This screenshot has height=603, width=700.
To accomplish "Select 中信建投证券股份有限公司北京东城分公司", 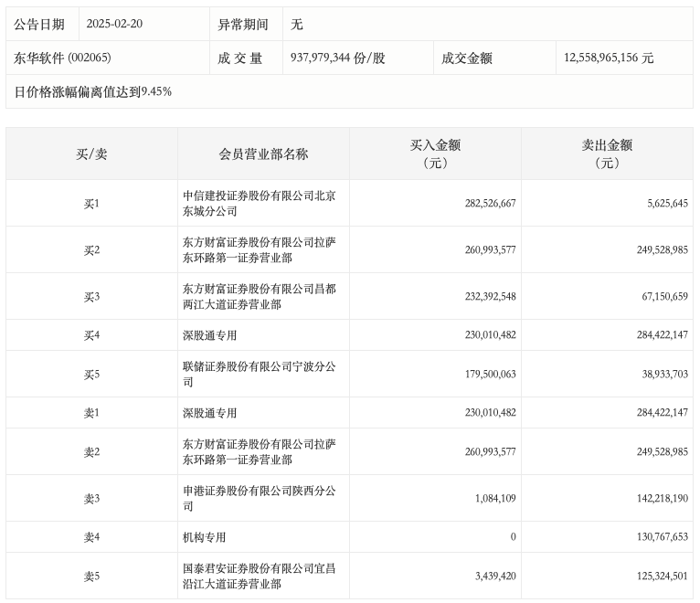I will [x=259, y=204].
